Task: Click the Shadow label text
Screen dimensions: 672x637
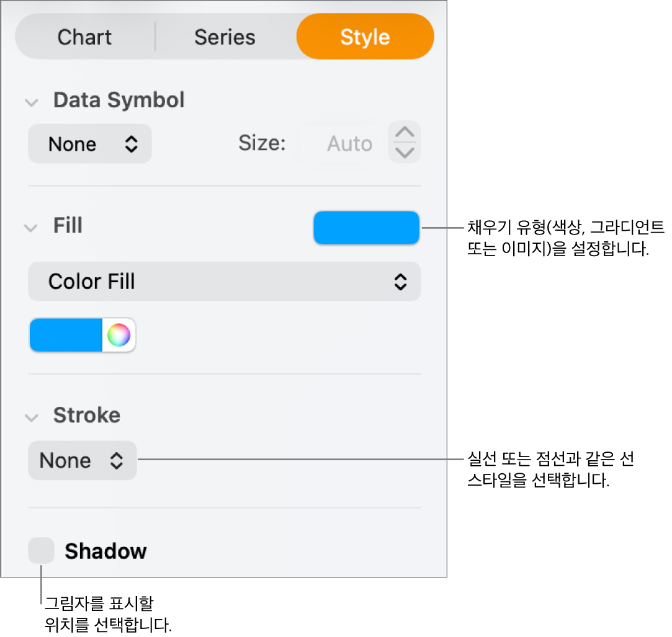Action: coord(105,551)
